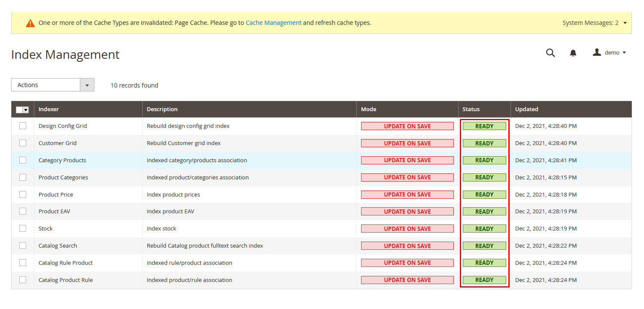The width and height of the screenshot is (644, 309).
Task: Click the Product EAV indexer name
Action: click(x=55, y=212)
